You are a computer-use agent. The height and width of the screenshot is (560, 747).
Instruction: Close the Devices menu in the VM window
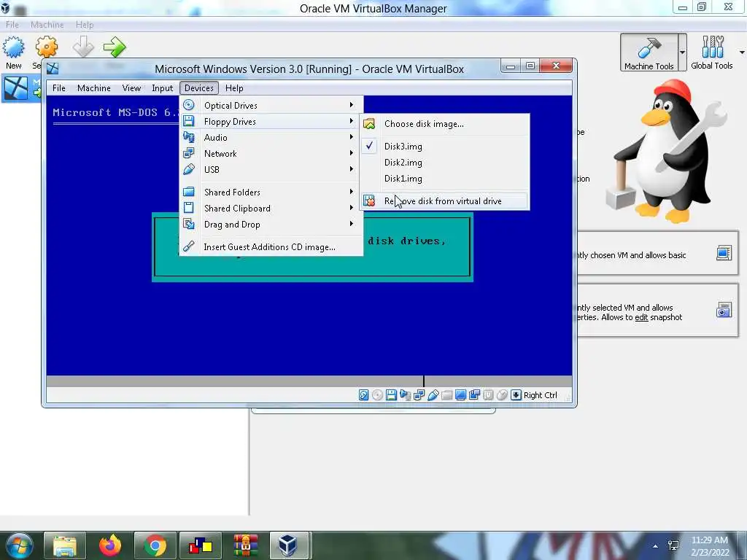tap(199, 88)
